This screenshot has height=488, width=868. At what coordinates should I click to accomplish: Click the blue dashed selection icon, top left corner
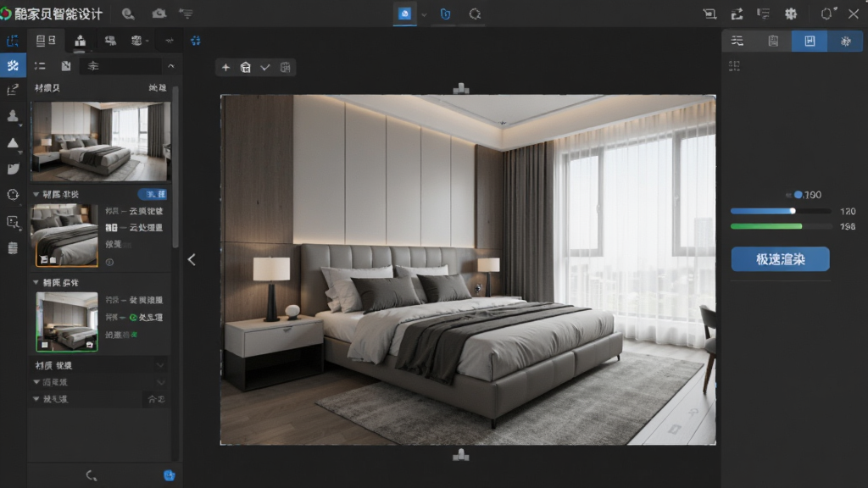12,41
